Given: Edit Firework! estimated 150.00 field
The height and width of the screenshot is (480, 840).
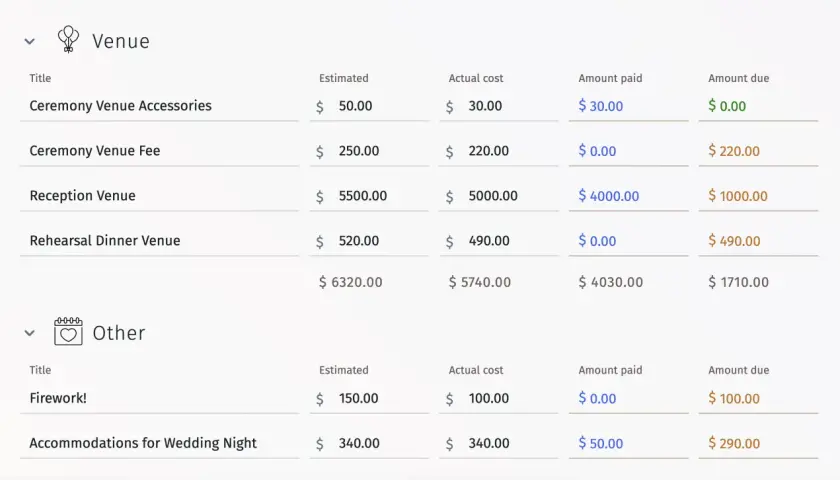Looking at the screenshot, I should coord(370,399).
